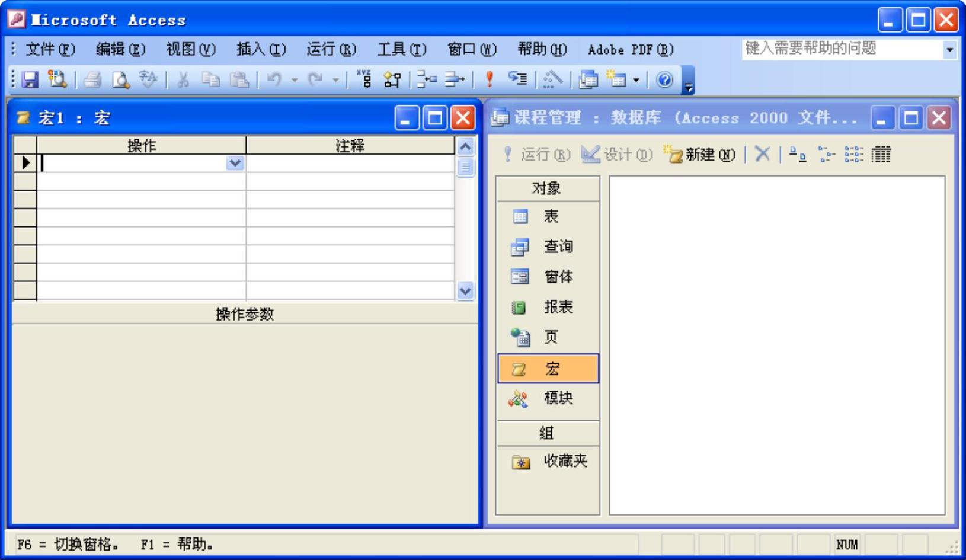
Task: Select 宏 in the objects pane
Action: (x=548, y=369)
